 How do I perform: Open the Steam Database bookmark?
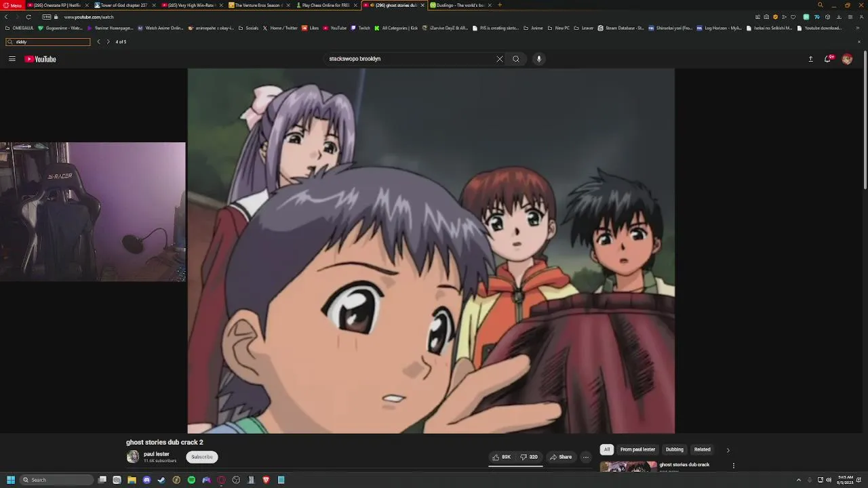click(x=620, y=28)
